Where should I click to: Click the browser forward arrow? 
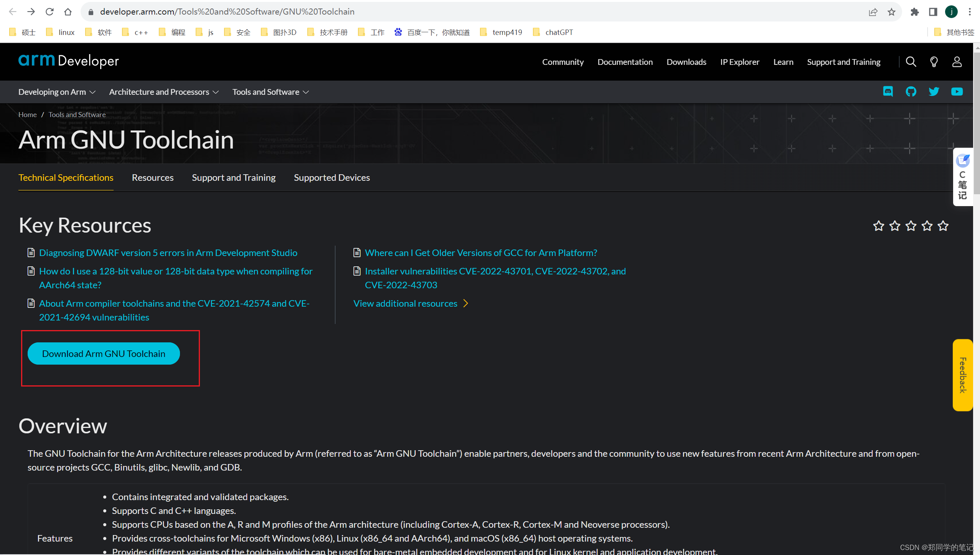coord(31,12)
